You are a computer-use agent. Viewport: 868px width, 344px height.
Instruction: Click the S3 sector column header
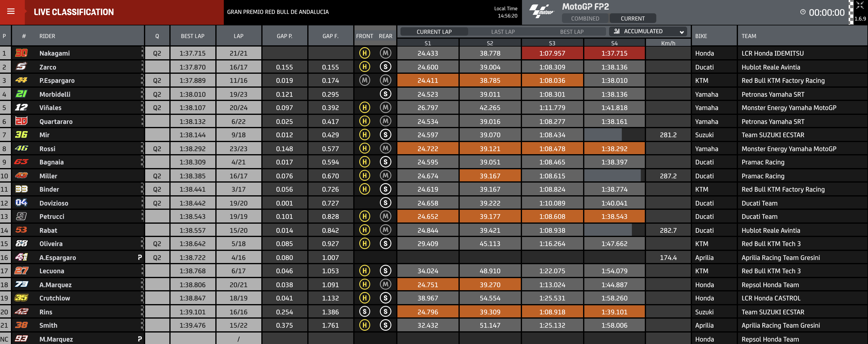(x=552, y=43)
